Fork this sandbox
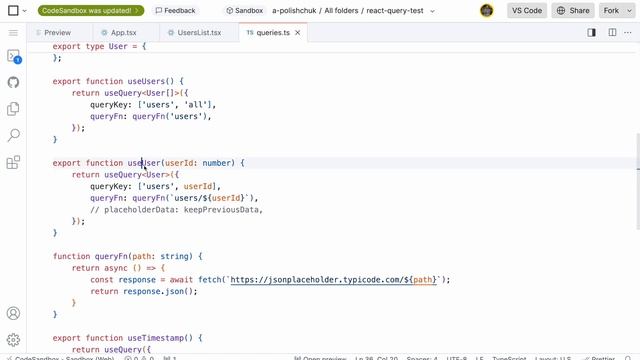The width and height of the screenshot is (640, 360). point(611,11)
